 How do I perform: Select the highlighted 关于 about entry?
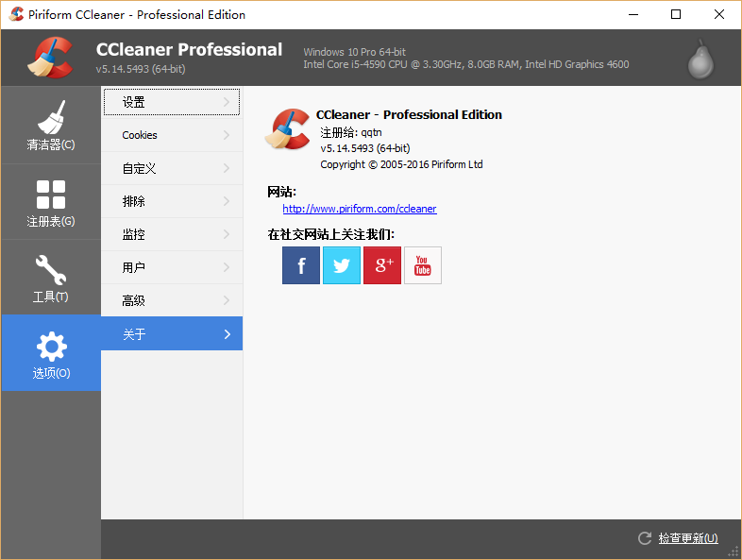pos(171,333)
